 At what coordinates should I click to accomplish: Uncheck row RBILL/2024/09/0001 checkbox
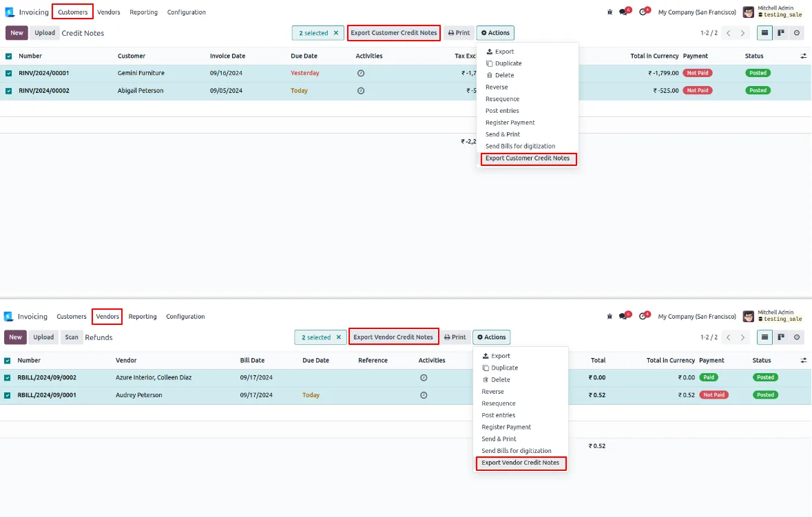click(x=8, y=395)
